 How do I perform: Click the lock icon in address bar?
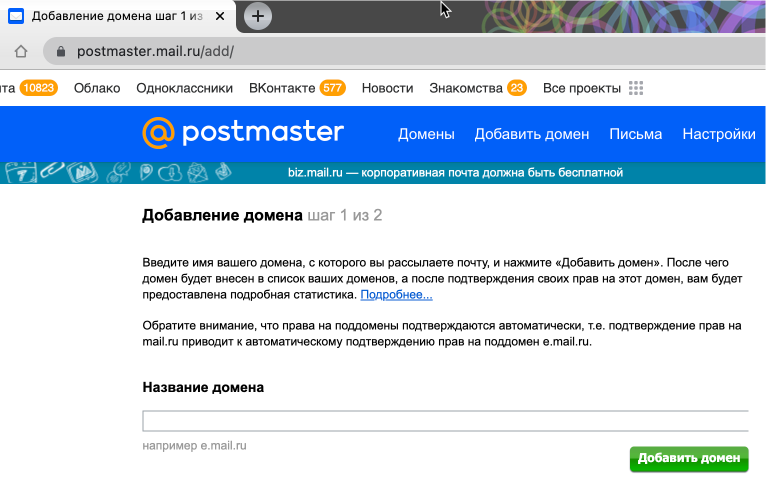[61, 51]
